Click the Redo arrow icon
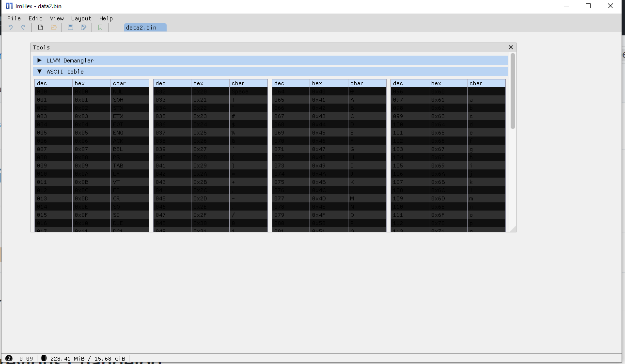Image resolution: width=625 pixels, height=364 pixels. tap(23, 27)
